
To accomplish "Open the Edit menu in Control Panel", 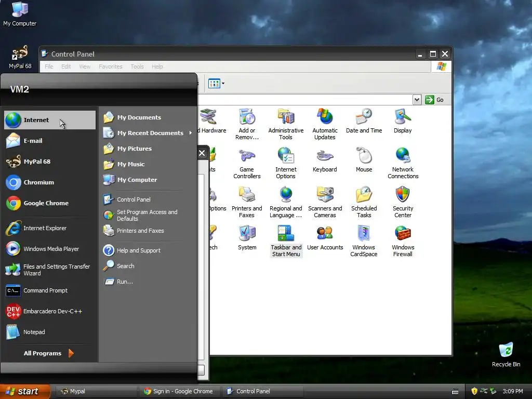I will 66,66.
